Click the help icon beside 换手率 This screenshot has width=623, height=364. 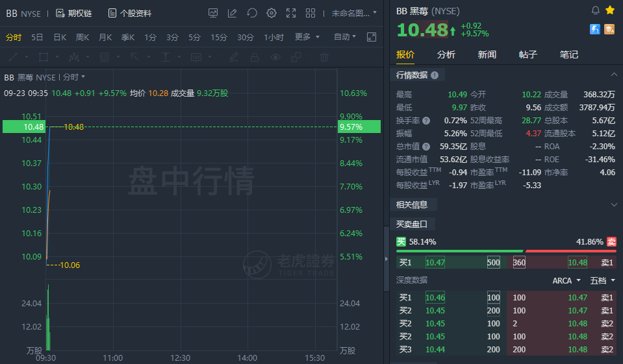coord(426,121)
